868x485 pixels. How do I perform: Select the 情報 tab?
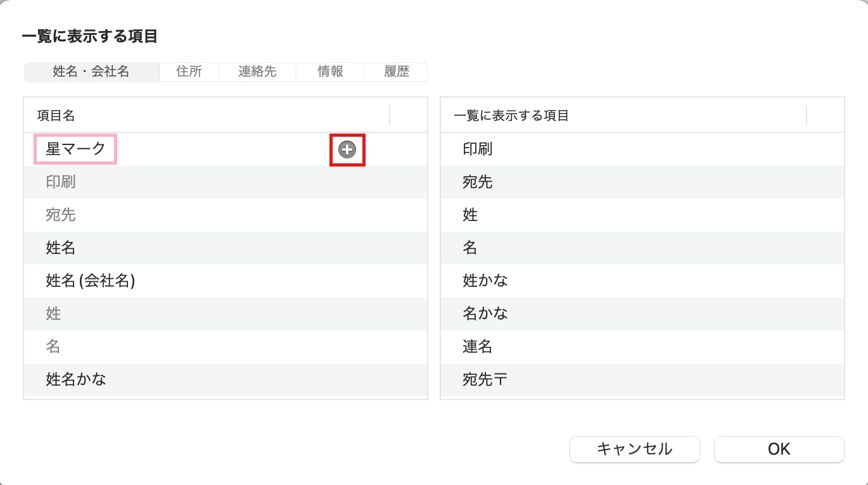(x=330, y=72)
